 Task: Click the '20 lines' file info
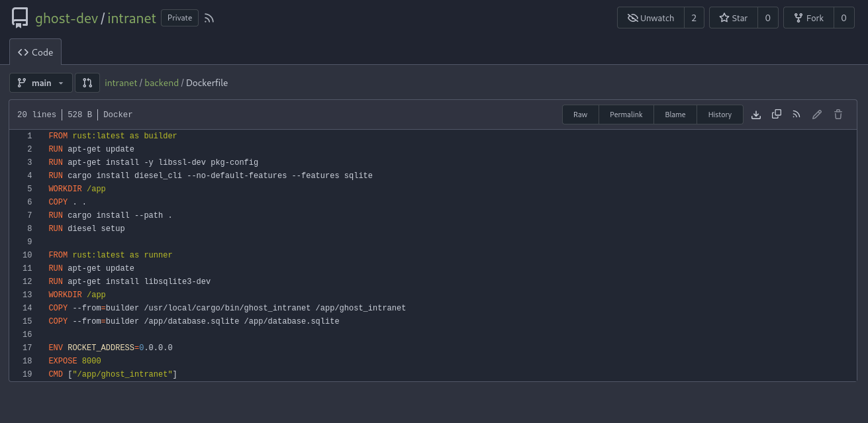tap(36, 115)
